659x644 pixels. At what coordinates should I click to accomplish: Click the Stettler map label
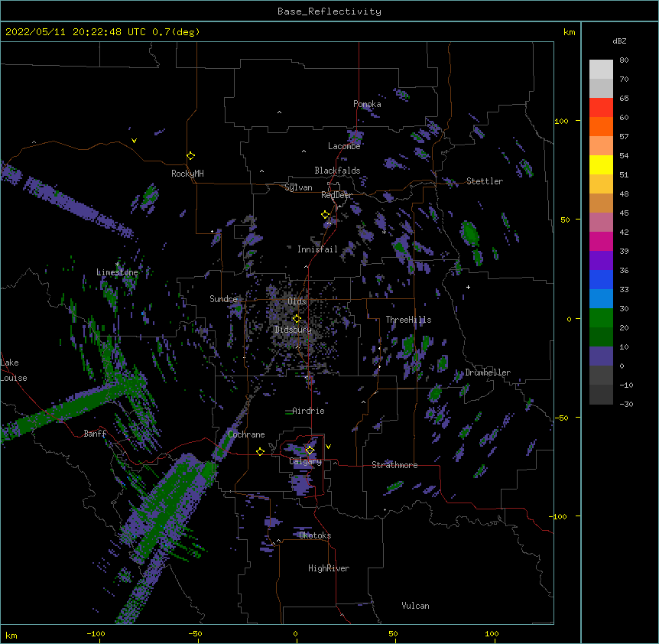point(485,181)
